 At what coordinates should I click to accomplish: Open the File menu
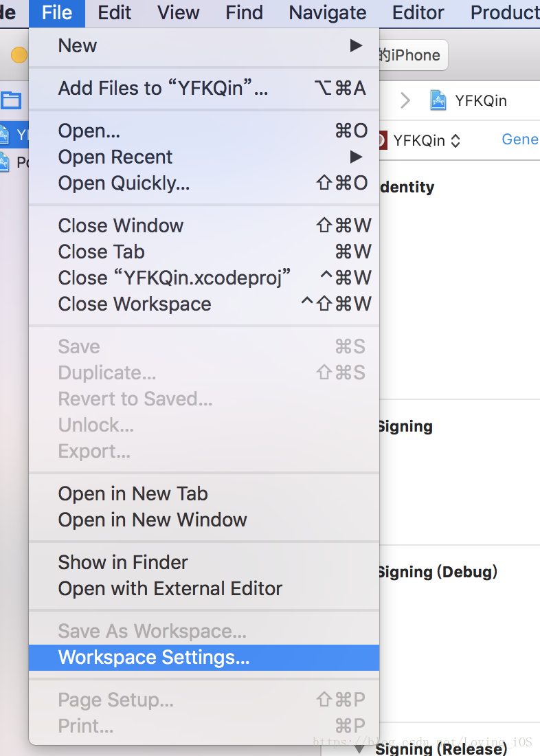pyautogui.click(x=57, y=13)
